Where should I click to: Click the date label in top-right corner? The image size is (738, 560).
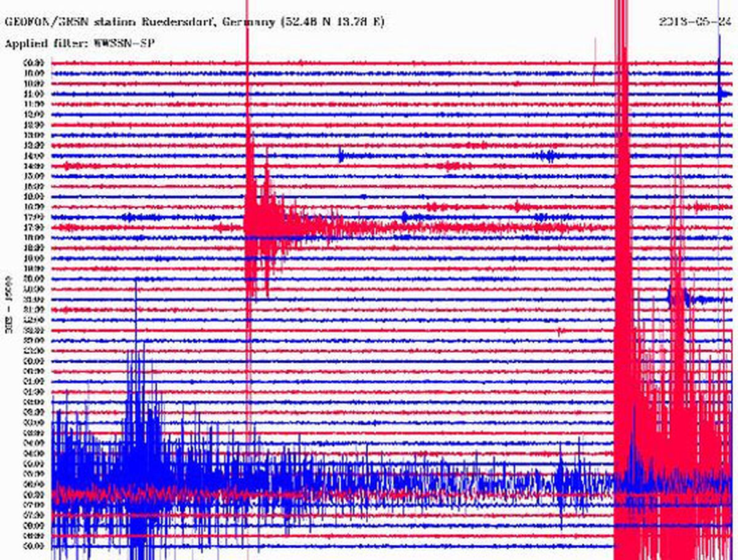695,22
